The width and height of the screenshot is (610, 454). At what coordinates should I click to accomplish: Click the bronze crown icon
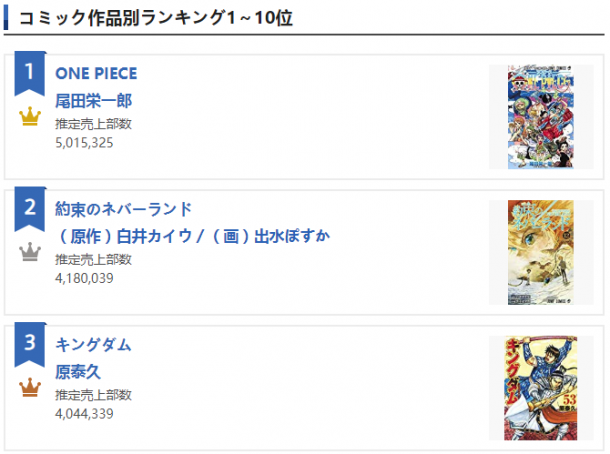(x=30, y=387)
